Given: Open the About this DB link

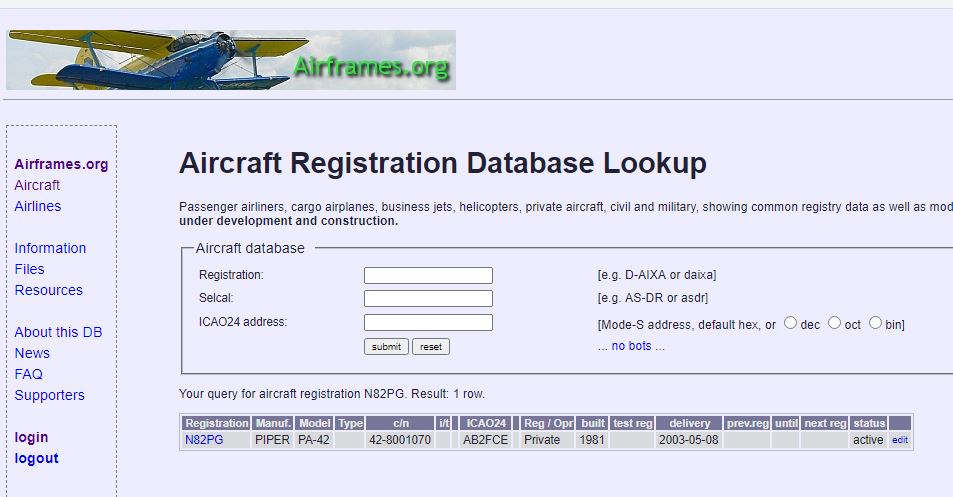Looking at the screenshot, I should 58,332.
